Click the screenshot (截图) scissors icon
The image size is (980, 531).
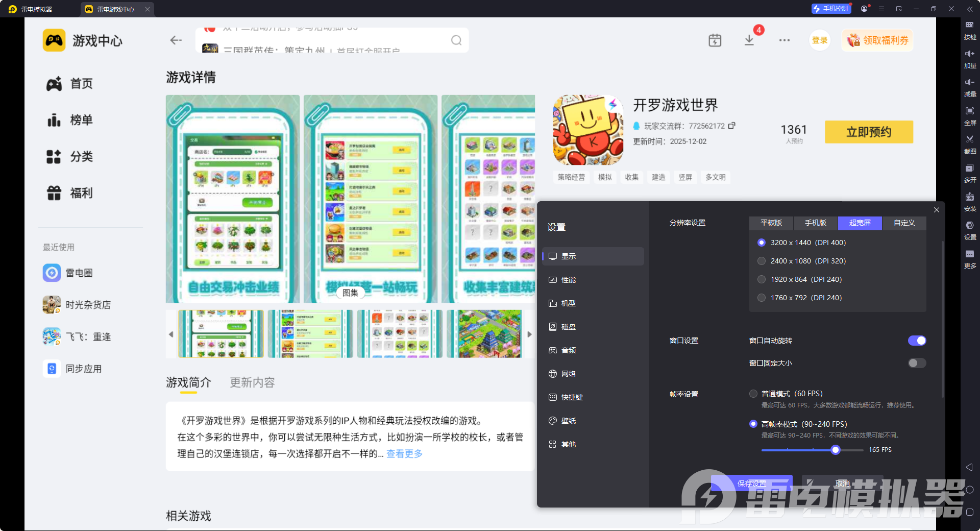(x=969, y=139)
